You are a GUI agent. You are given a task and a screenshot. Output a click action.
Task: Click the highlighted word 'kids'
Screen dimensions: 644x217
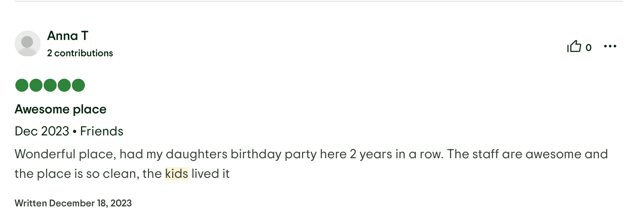[176, 174]
